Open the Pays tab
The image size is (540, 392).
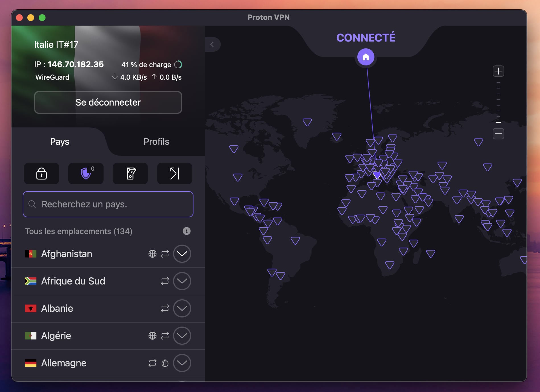59,141
